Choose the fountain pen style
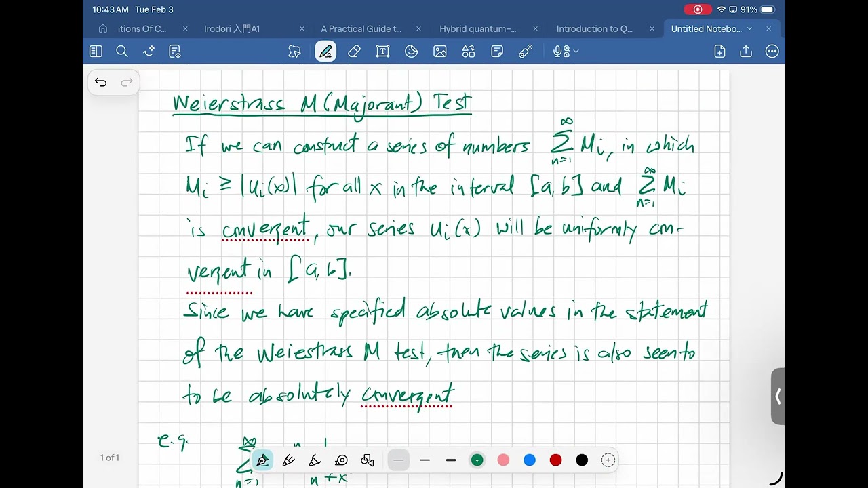Screen dimensions: 868x488 click(262, 461)
